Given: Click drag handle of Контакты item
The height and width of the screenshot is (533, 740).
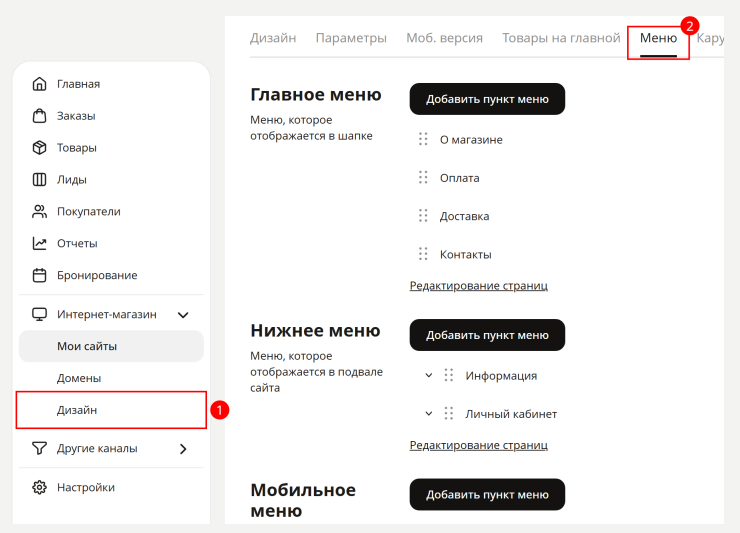Looking at the screenshot, I should [x=423, y=254].
